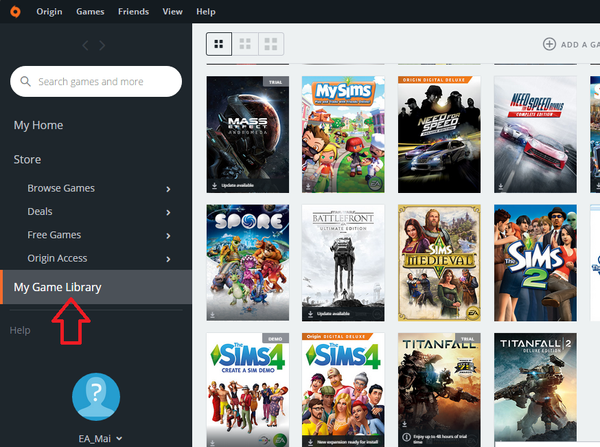The width and height of the screenshot is (600, 447).
Task: Open My Game Library
Action: [x=58, y=288]
